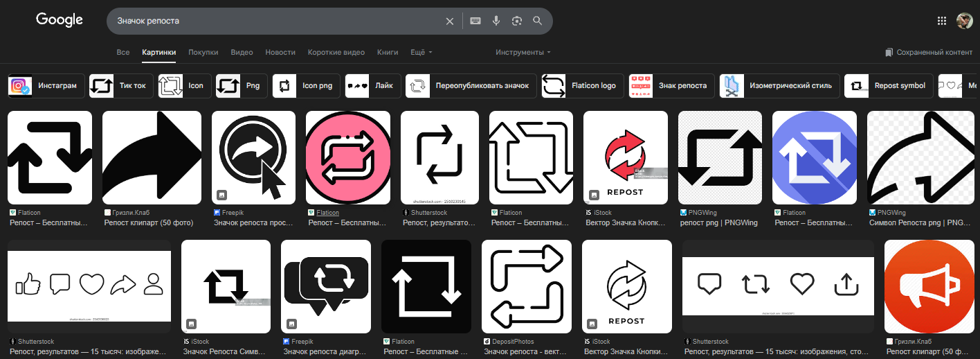Switch to the Новости tab
This screenshot has height=359, width=980.
click(280, 53)
